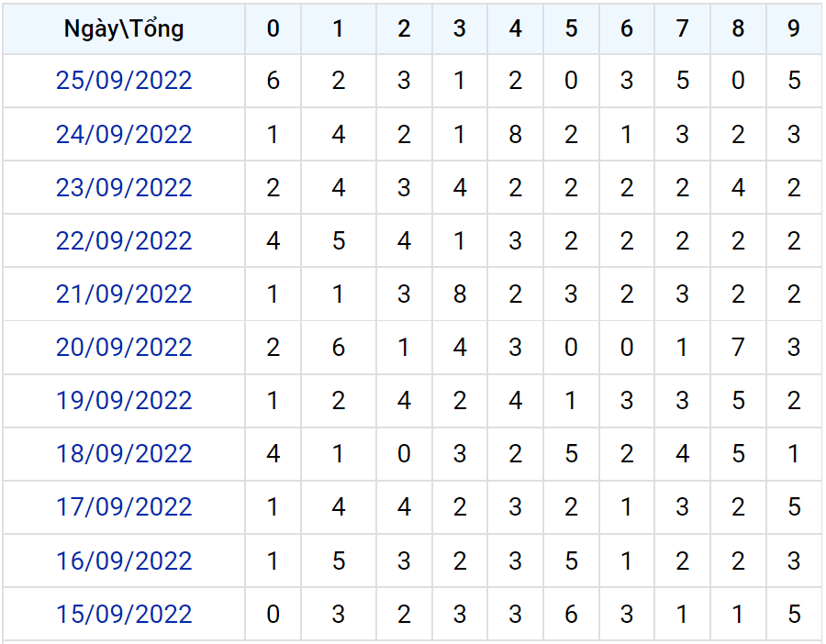Click value 6 in 25/09/2022 row
826x644 pixels.
point(273,81)
